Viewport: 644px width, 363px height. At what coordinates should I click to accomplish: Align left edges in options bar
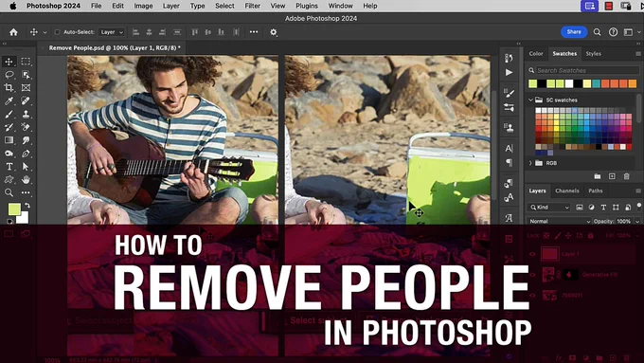click(135, 32)
